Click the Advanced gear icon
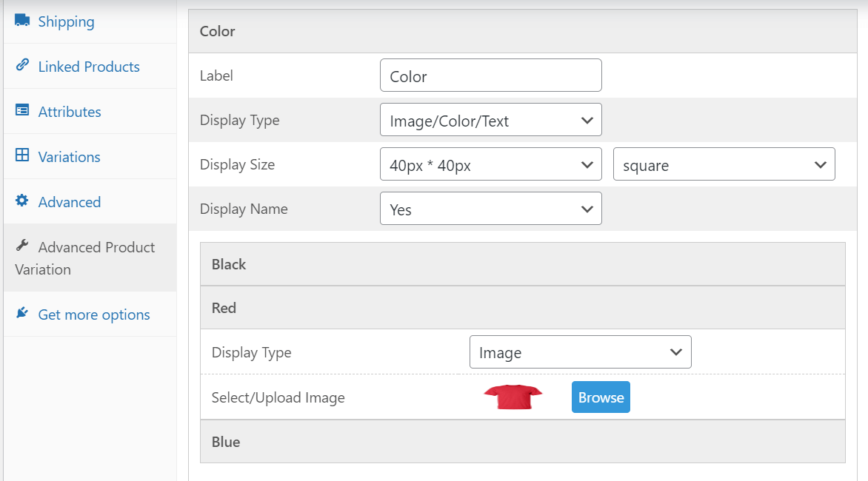This screenshot has width=868, height=481. [x=22, y=201]
